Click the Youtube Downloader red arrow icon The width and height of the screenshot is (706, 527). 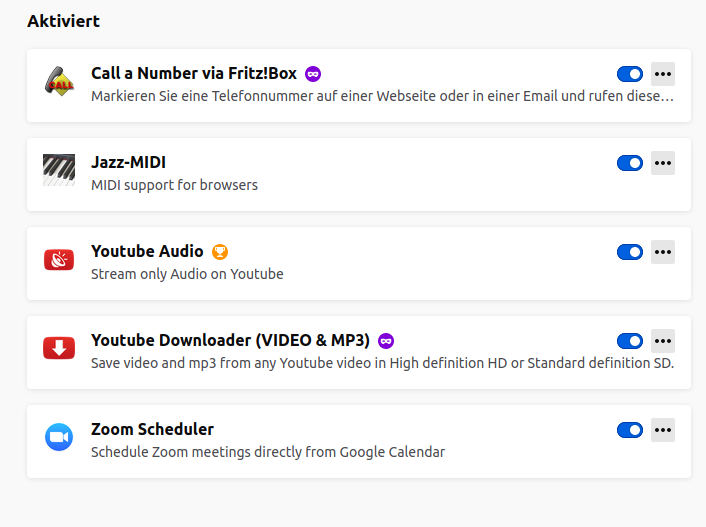[x=59, y=348]
